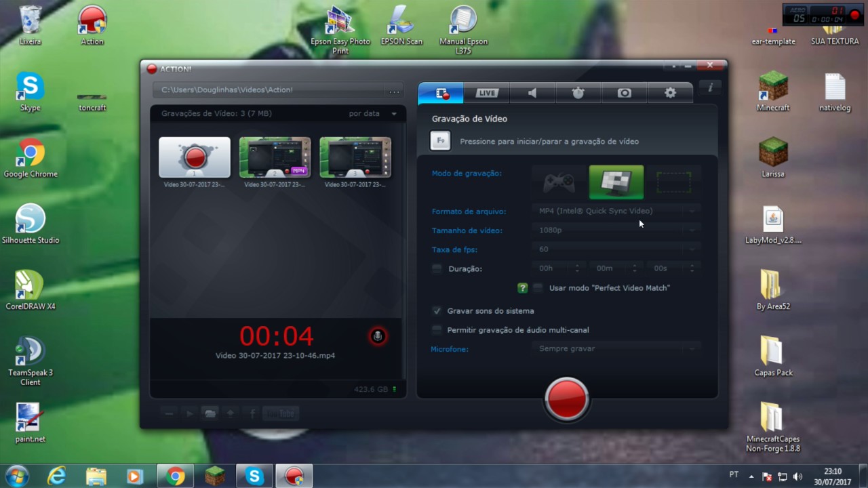
Task: Open the Action! desktop shortcut
Action: coord(92,26)
